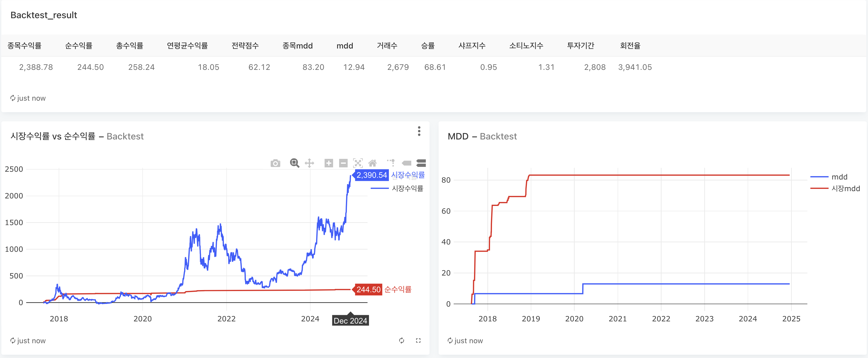This screenshot has height=358, width=868.
Task: Toggle spike lines icon in the modebar
Action: (391, 163)
